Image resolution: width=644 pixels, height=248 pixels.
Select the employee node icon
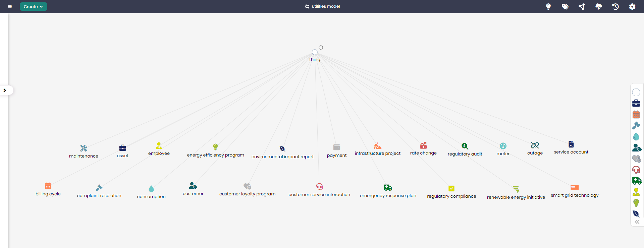(x=159, y=145)
